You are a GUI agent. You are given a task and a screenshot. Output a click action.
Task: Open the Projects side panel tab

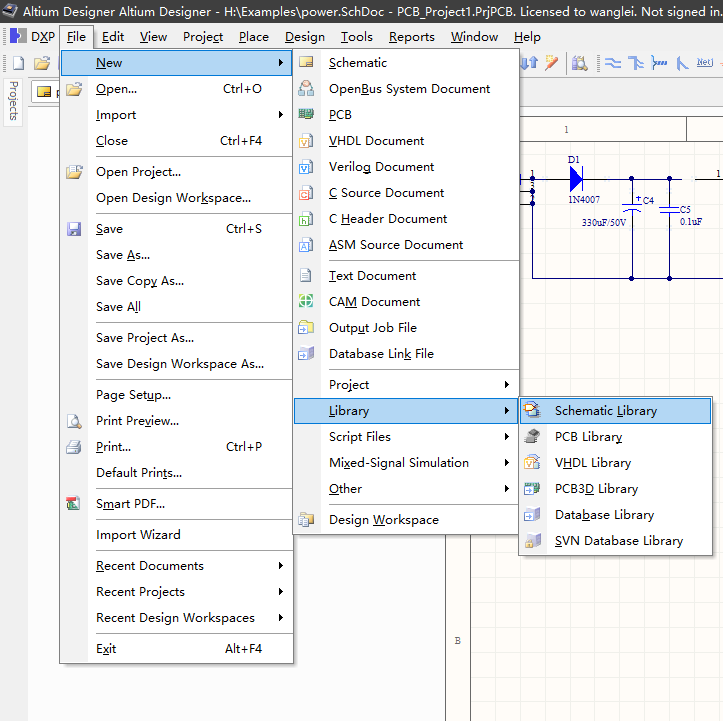point(14,101)
